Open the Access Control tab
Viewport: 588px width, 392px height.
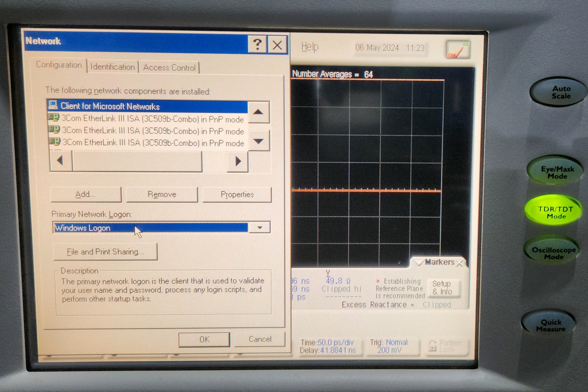click(x=169, y=68)
